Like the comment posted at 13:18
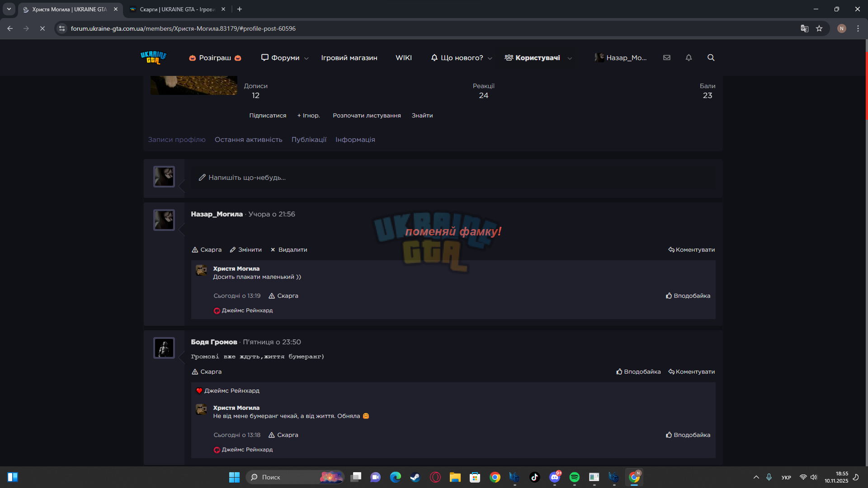Image resolution: width=868 pixels, height=488 pixels. point(688,435)
